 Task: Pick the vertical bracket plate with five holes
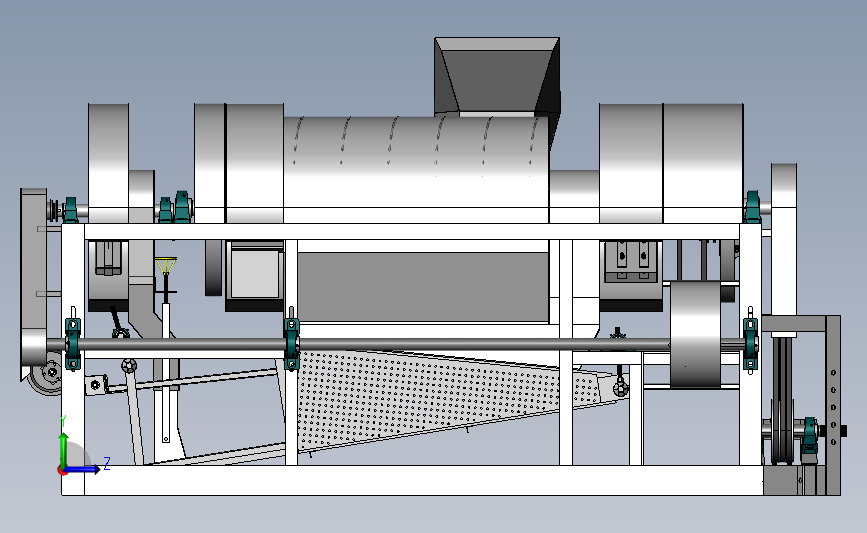[833, 405]
